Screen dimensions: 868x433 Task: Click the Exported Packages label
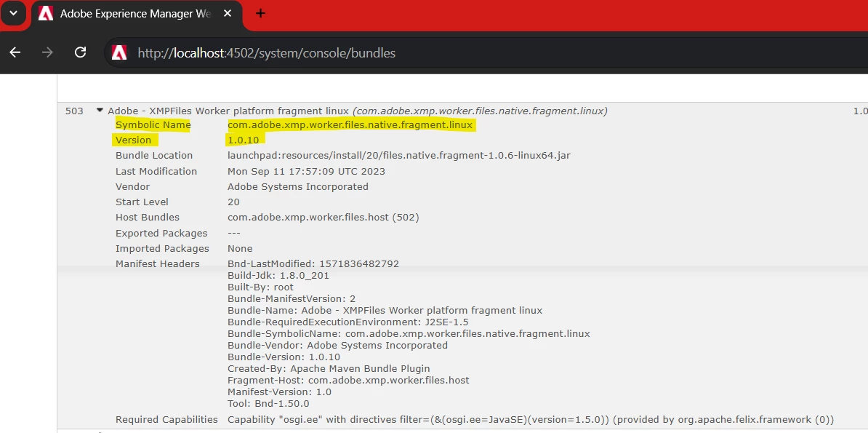(x=161, y=234)
